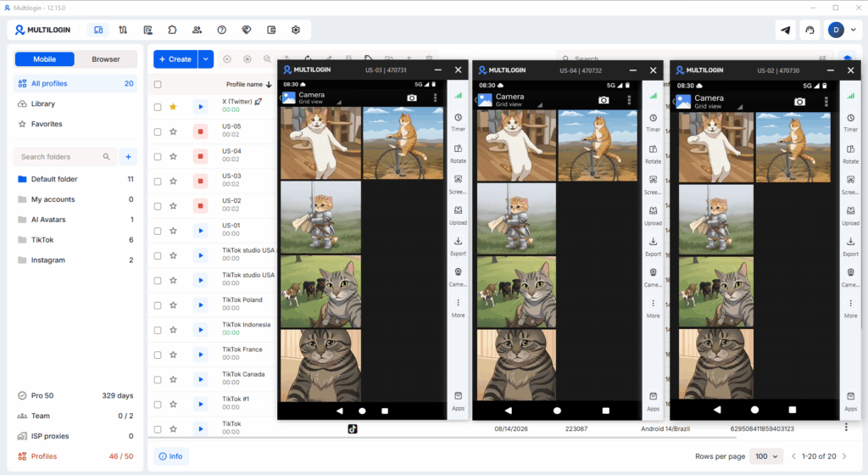Tap Android back button in US-04 window

pos(509,411)
